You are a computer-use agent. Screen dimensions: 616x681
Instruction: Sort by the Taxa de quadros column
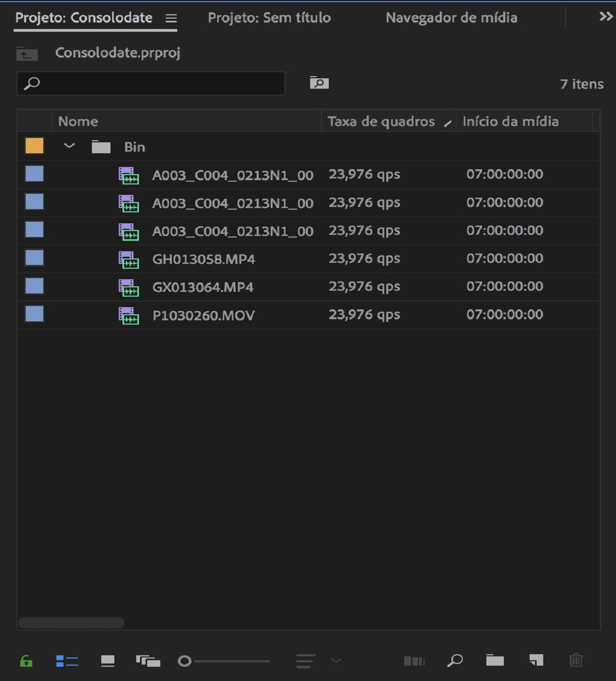[x=389, y=121]
